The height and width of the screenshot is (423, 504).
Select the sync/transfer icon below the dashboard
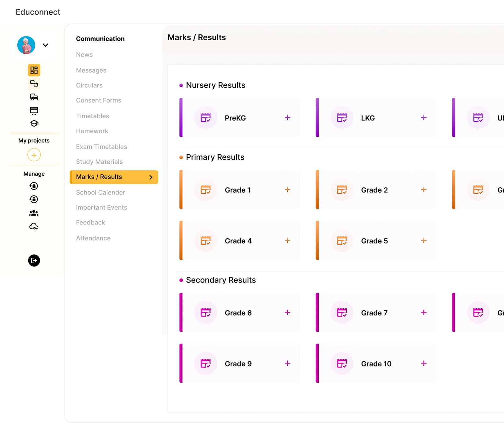click(x=34, y=83)
